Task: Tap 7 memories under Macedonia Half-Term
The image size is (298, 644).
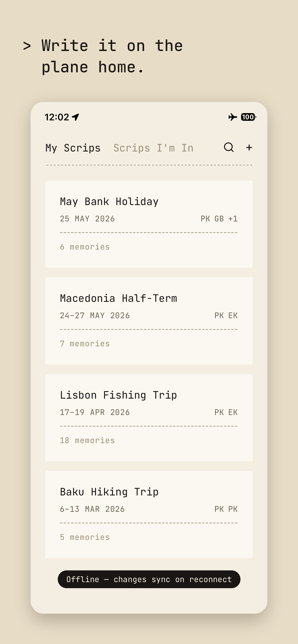Action: (85, 344)
